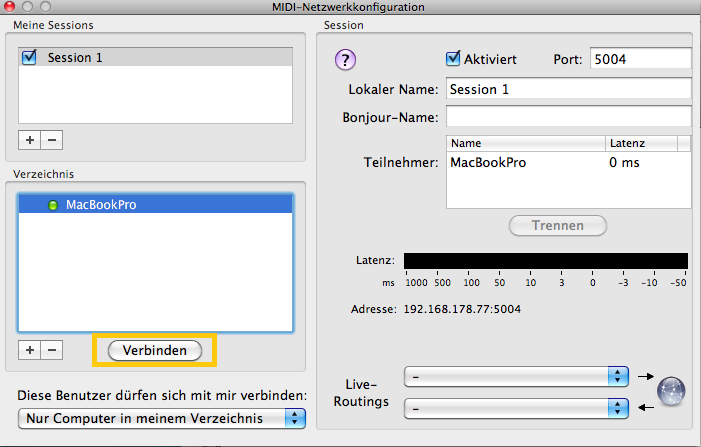Viewport: 701px width, 447px height.
Task: Open the upper Live-Routings dropdown
Action: (516, 376)
